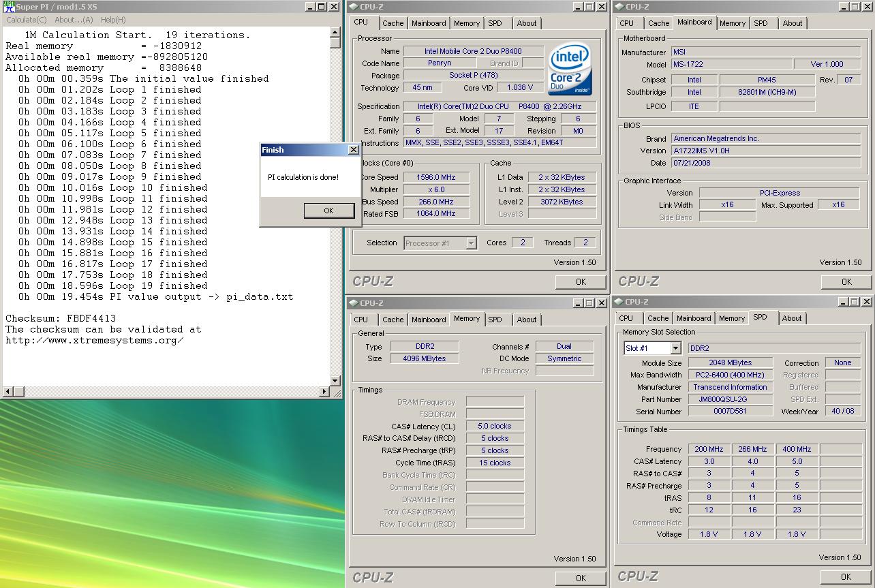Open the Calculate(C) menu in Super PI
Image resolution: width=875 pixels, height=588 pixels.
27,20
